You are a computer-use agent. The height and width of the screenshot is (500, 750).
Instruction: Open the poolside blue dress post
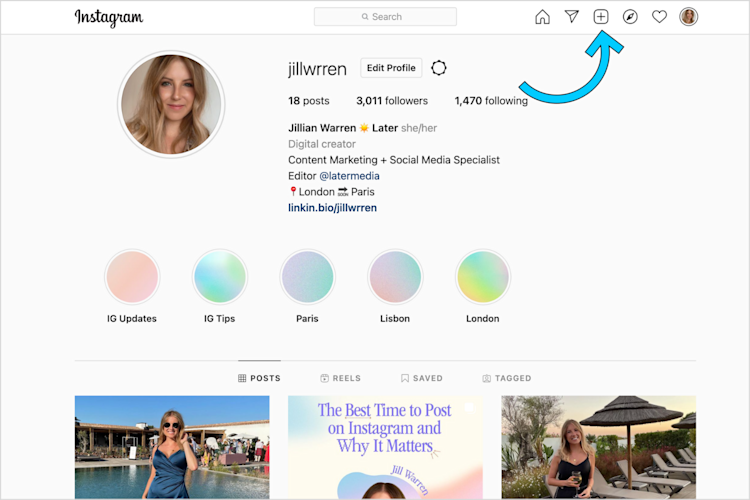click(172, 447)
